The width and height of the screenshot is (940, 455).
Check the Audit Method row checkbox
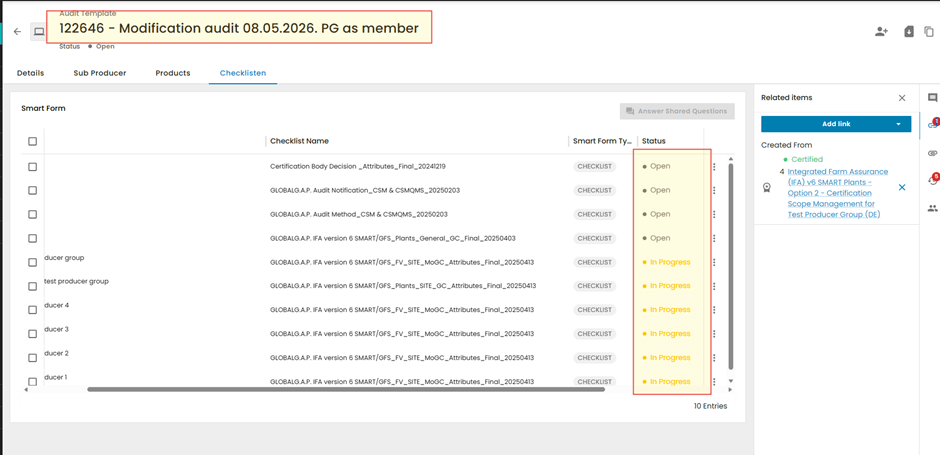pyautogui.click(x=32, y=215)
